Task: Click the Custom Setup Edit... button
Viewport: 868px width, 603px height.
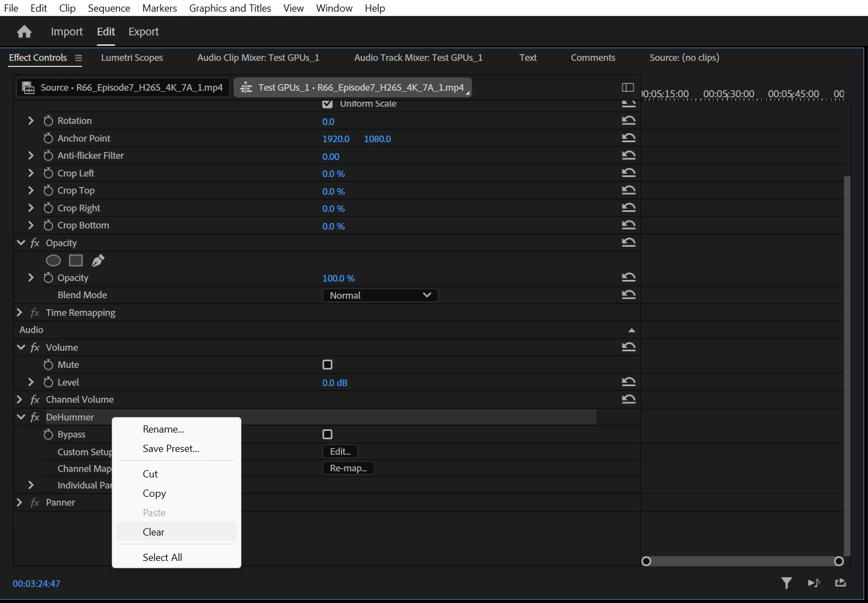Action: point(340,451)
